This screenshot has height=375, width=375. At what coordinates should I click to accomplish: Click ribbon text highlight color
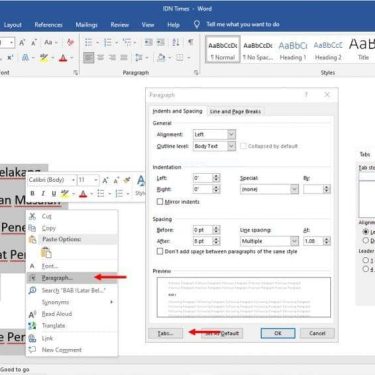tap(44, 58)
